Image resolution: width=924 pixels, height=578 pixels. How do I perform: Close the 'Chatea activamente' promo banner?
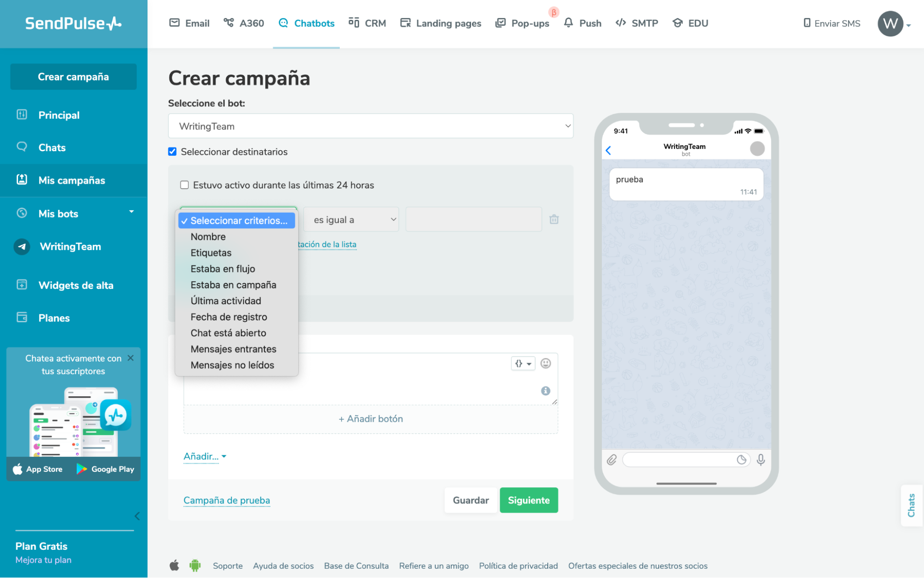131,358
